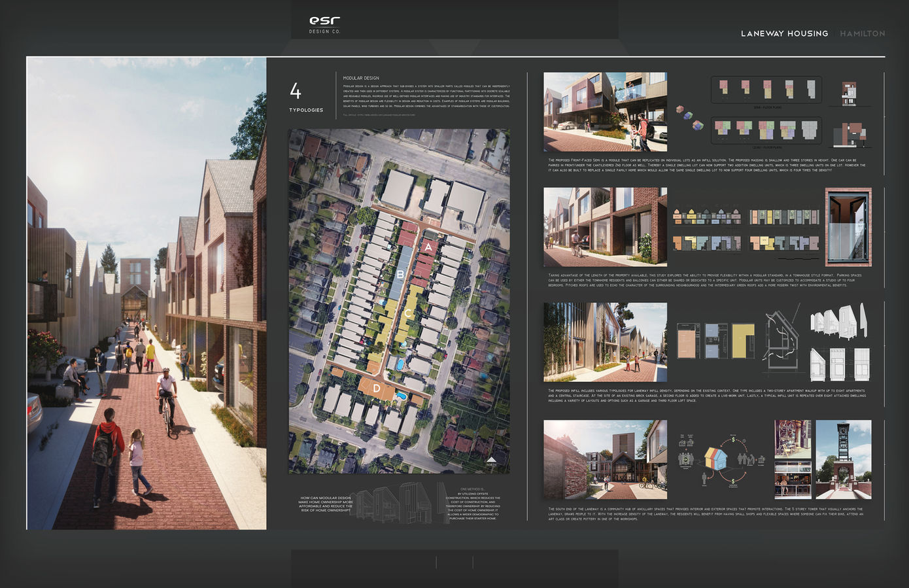Select the letter A marker on the site map
This screenshot has width=909, height=588.
428,247
